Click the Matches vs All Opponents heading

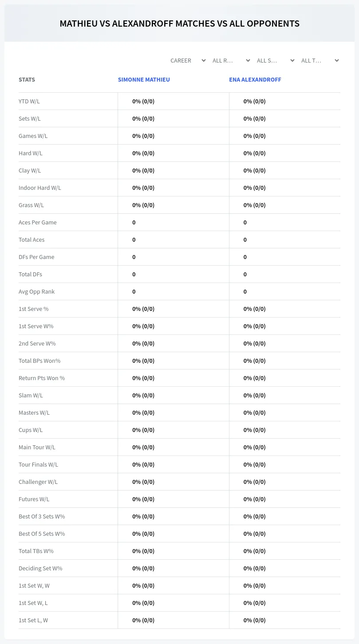click(180, 24)
